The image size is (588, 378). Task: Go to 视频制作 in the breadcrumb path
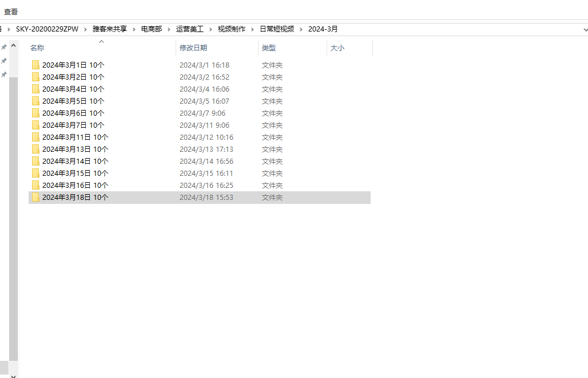pos(232,29)
